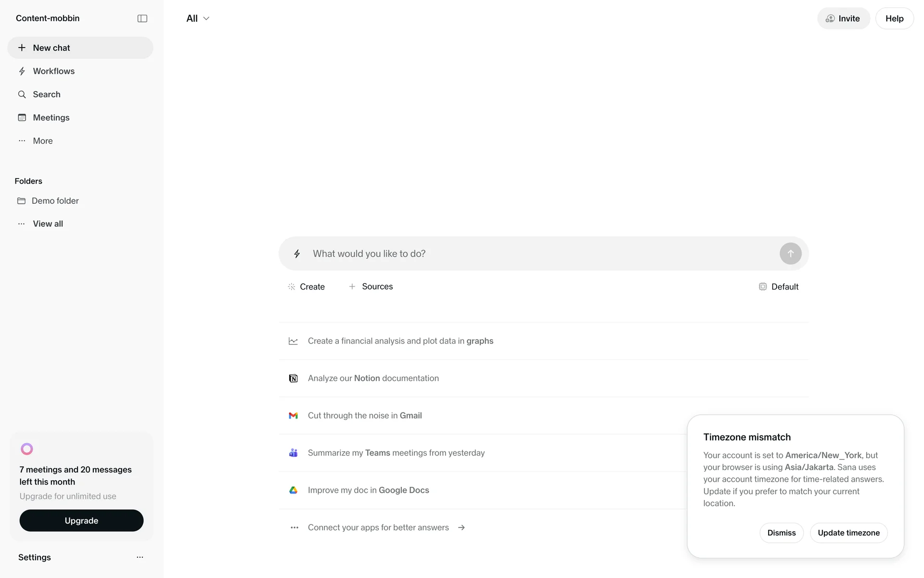
Task: Open Meetings calendar in the sidebar
Action: [x=51, y=118]
